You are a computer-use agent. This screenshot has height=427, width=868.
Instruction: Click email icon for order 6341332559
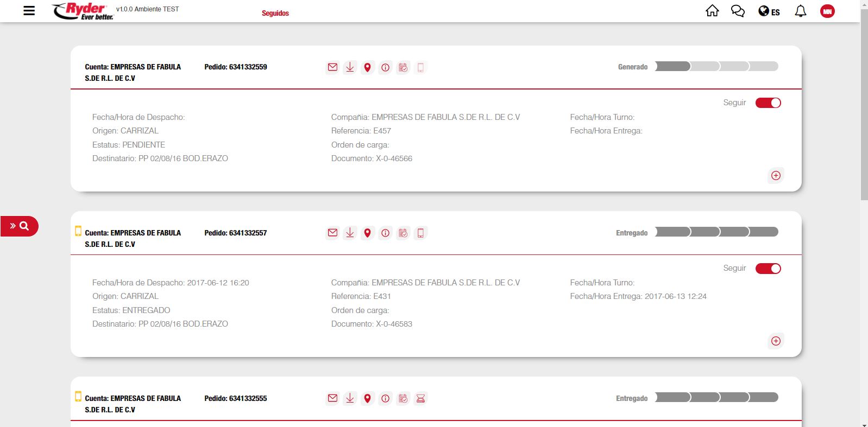(x=332, y=67)
